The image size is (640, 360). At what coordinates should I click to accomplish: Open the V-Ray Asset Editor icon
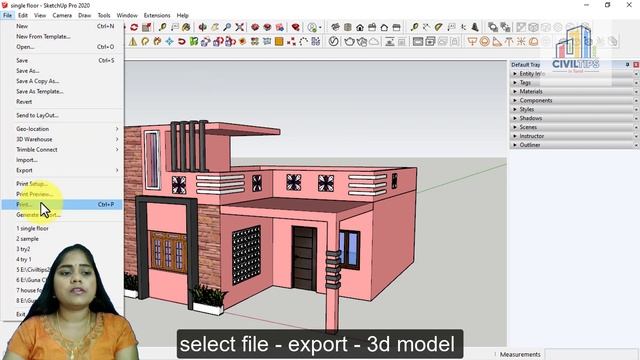tap(333, 41)
